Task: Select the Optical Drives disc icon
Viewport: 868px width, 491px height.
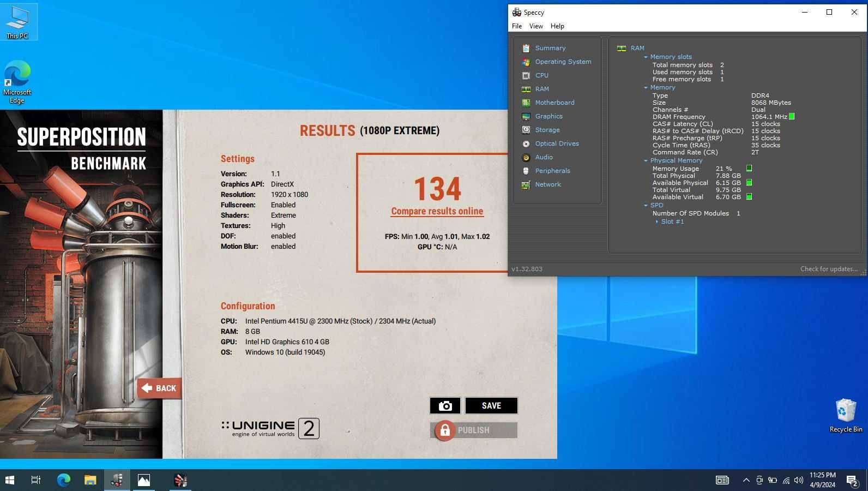Action: click(x=526, y=143)
